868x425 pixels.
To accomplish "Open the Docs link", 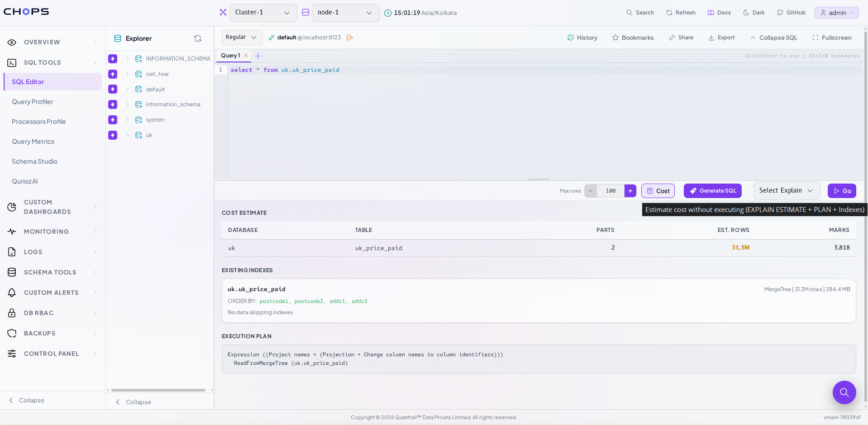I will coord(719,13).
